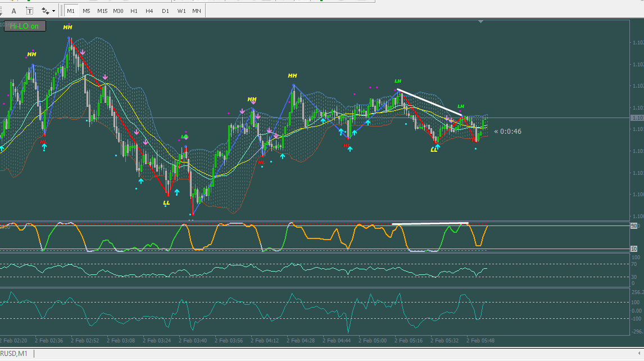Select the Text tool (A) icon
Viewport: 644px width, 361px height.
(14, 11)
